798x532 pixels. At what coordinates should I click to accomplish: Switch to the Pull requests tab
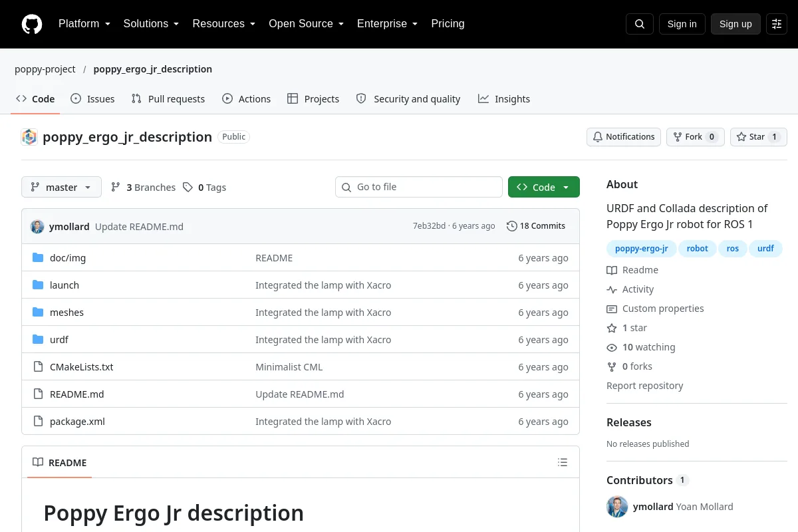pos(168,99)
